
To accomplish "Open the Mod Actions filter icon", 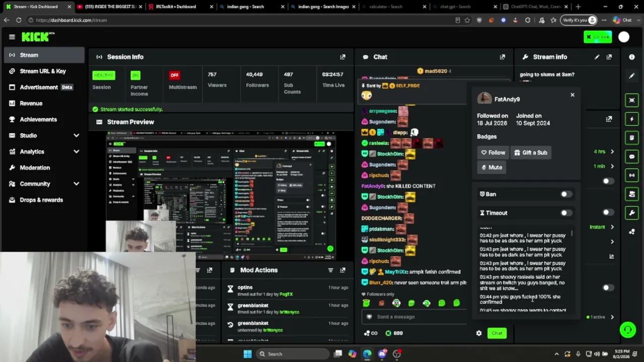I will pyautogui.click(x=331, y=270).
